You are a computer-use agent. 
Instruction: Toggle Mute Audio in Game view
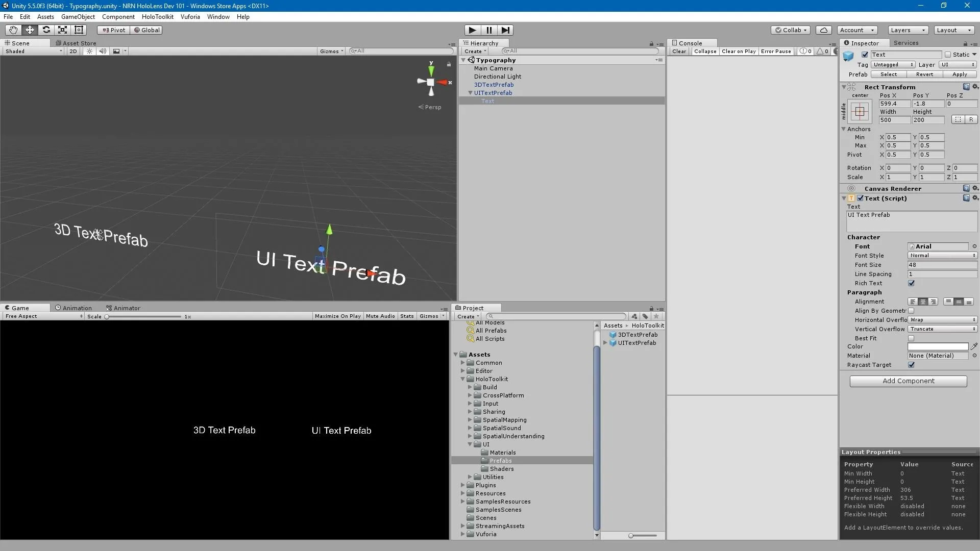point(380,316)
